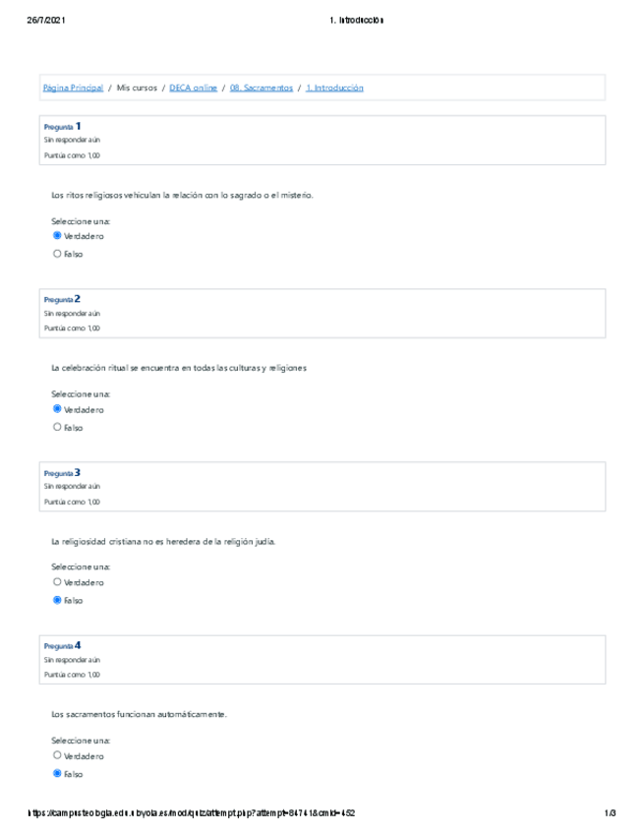Pick Verdadero for sacramentos funcionan automáticamente
This screenshot has width=644, height=834.
tap(57, 755)
